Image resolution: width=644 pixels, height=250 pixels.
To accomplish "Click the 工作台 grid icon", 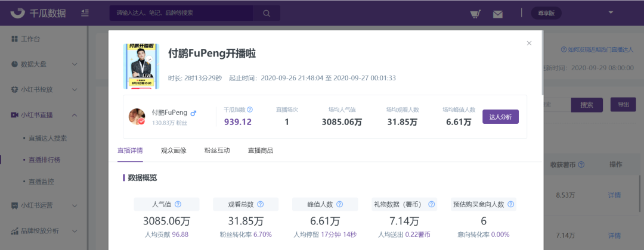I will tap(14, 39).
